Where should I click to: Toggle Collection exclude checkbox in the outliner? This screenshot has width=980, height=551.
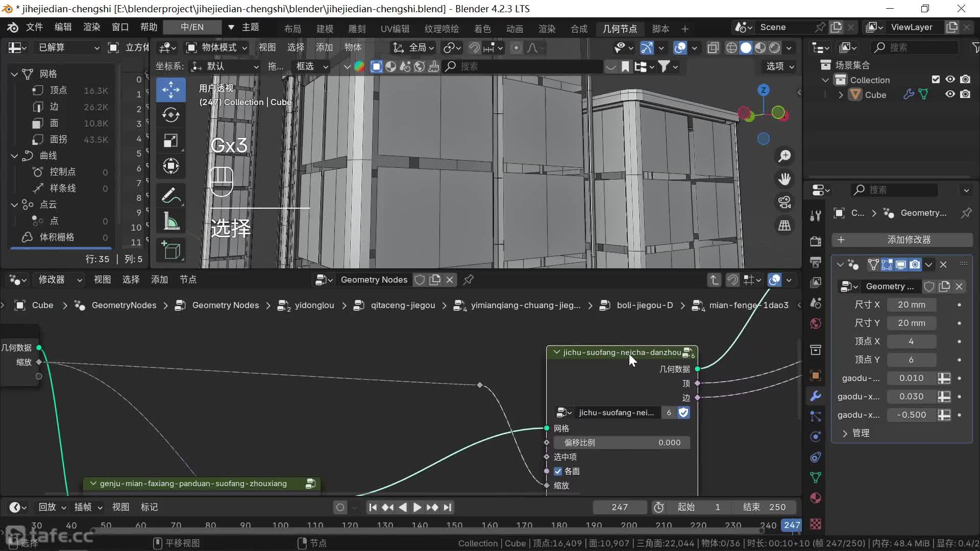936,80
